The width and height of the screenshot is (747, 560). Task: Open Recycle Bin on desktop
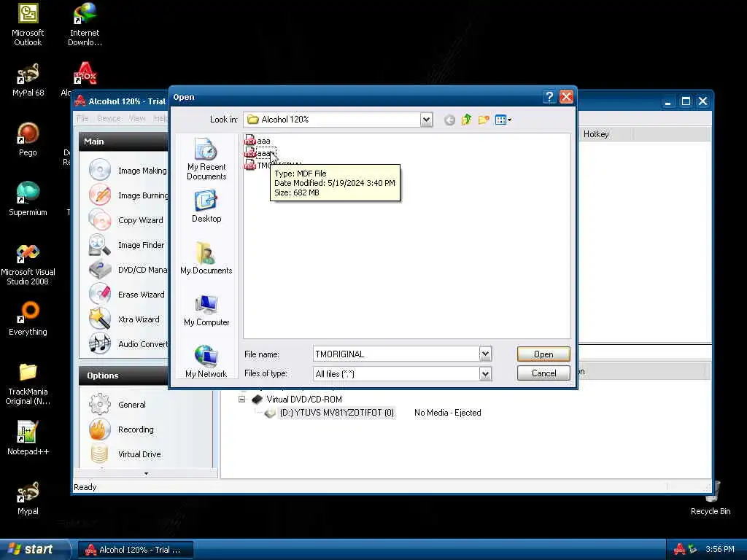711,498
